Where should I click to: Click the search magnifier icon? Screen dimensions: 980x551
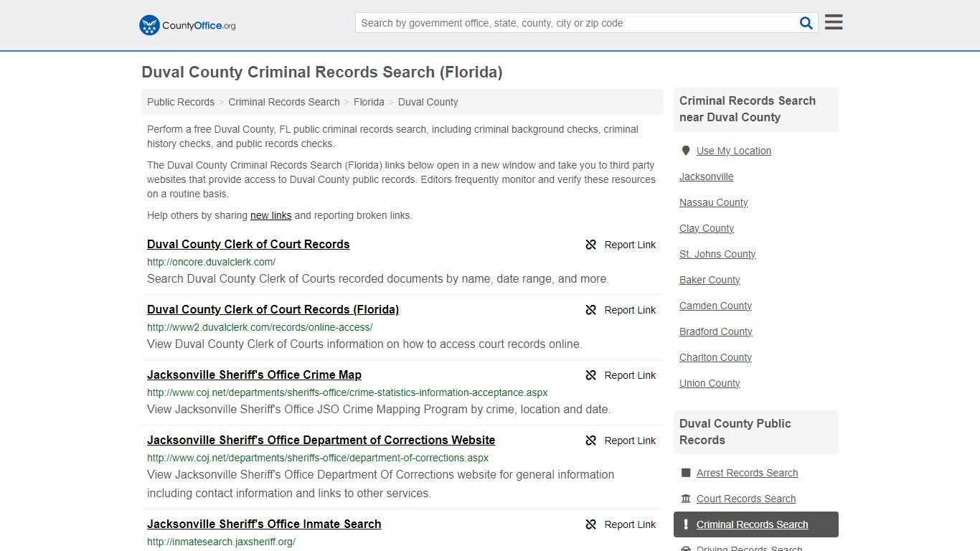(806, 23)
